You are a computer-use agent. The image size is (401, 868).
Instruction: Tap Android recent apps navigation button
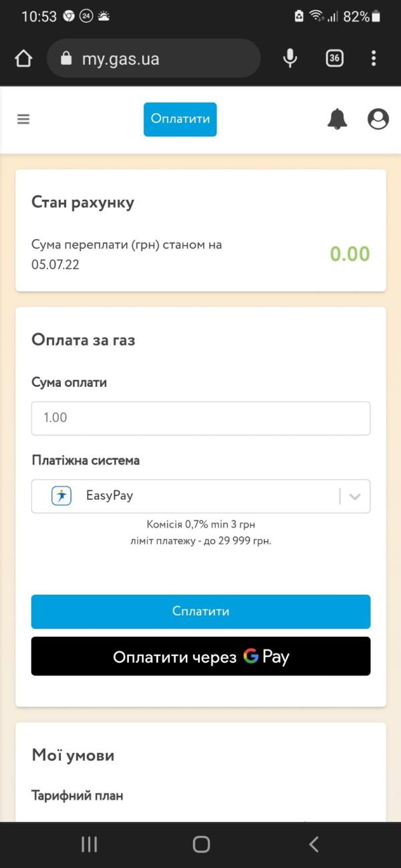point(90,844)
